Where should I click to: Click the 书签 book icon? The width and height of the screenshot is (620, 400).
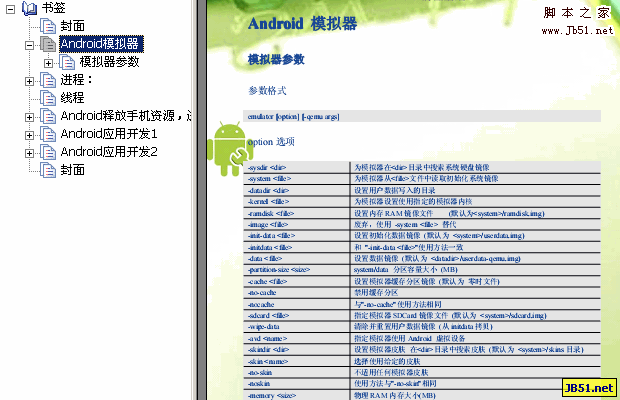(30, 8)
